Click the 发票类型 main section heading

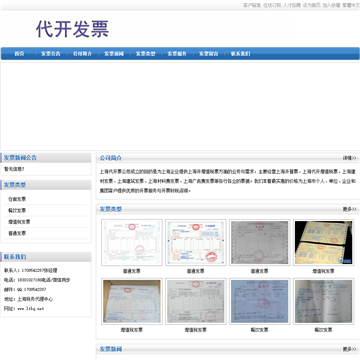(111, 209)
